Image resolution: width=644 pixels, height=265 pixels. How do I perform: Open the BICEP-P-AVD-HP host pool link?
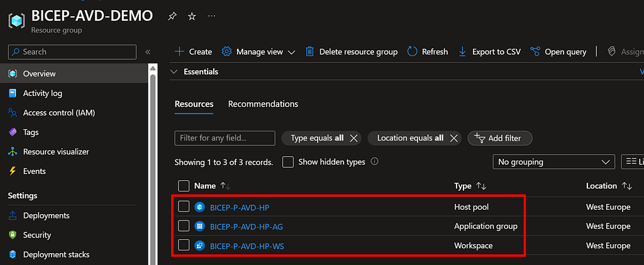pyautogui.click(x=240, y=208)
